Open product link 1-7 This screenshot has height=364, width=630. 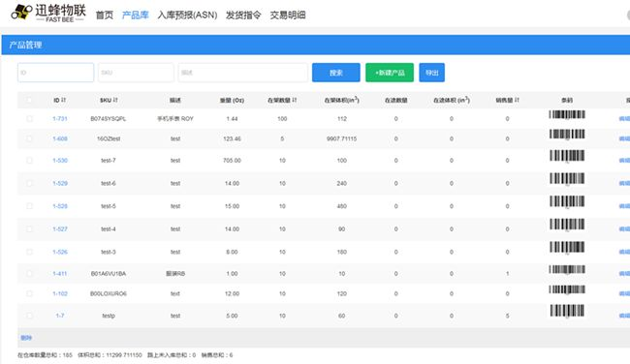[60, 316]
